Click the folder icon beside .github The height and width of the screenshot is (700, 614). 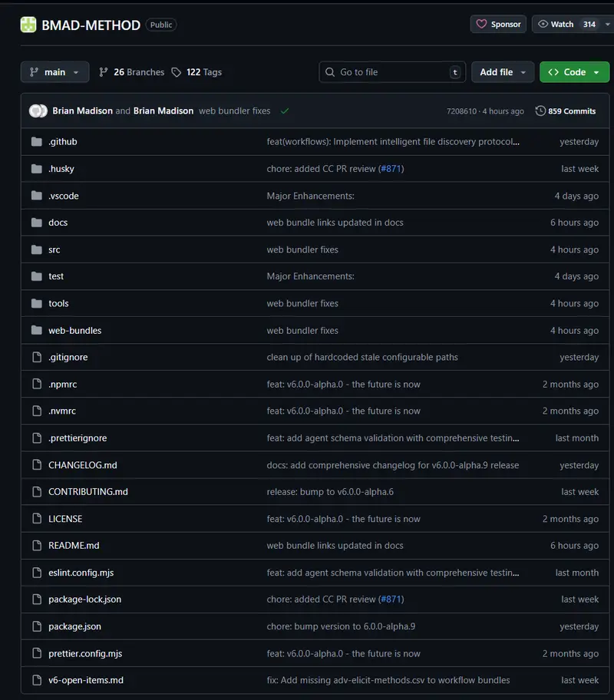coord(36,142)
